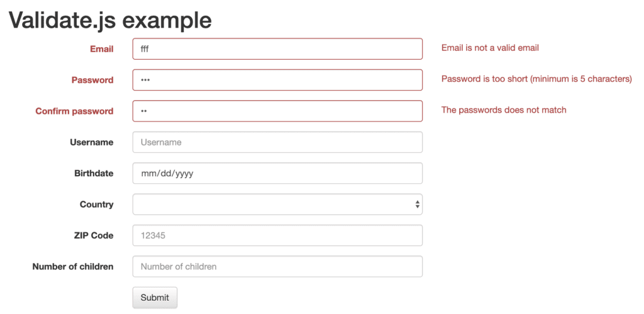Click the Email input field containing 'fff'
This screenshot has width=644, height=314.
[277, 49]
